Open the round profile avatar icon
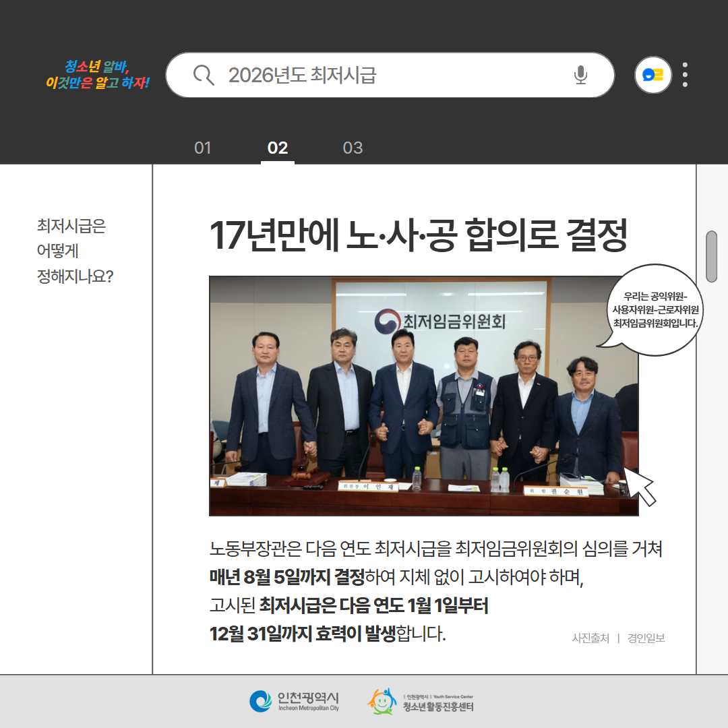This screenshot has width=728, height=728. tap(653, 75)
